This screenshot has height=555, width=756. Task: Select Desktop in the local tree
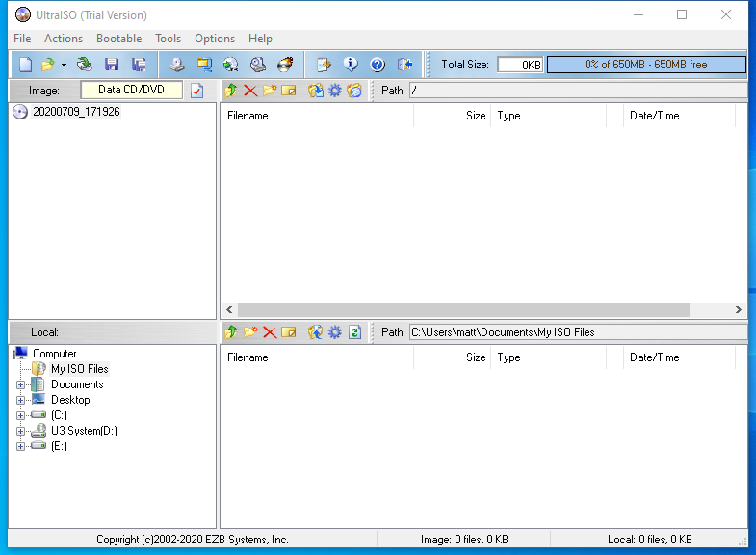click(70, 400)
